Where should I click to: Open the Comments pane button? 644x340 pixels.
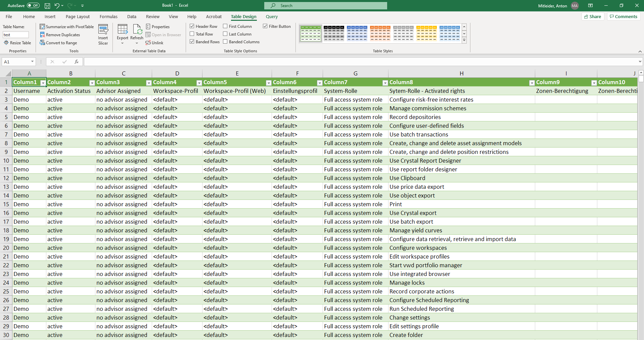click(x=624, y=16)
